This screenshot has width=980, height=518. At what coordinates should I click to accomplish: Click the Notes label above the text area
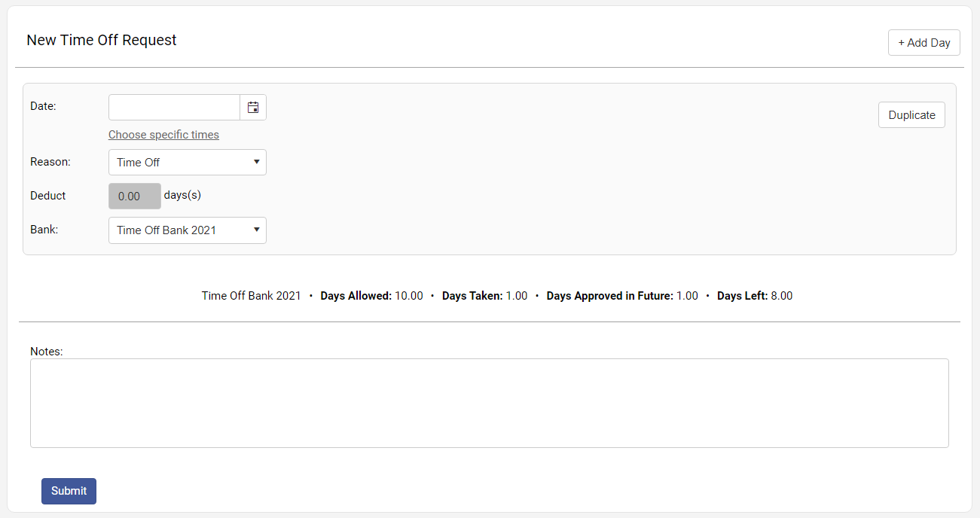click(46, 351)
